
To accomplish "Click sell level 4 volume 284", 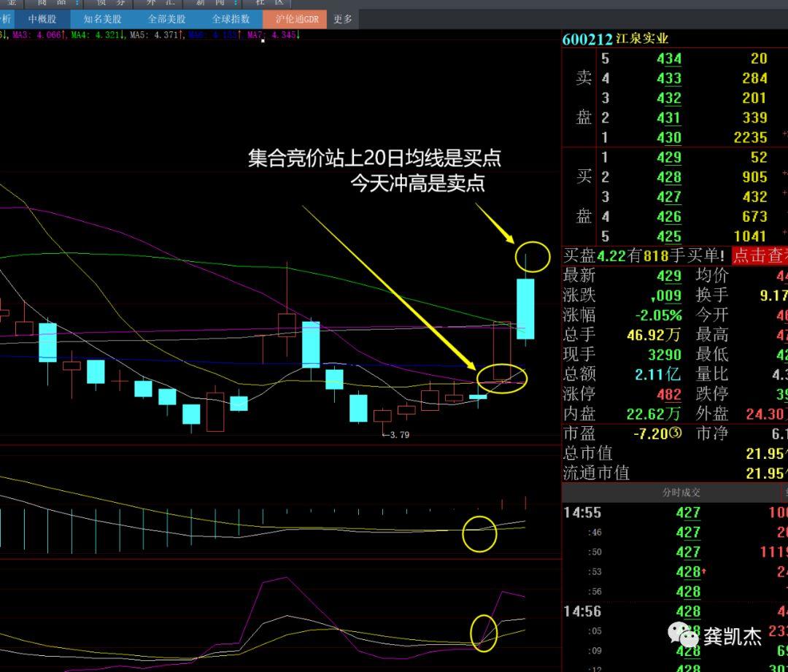I will coord(755,78).
